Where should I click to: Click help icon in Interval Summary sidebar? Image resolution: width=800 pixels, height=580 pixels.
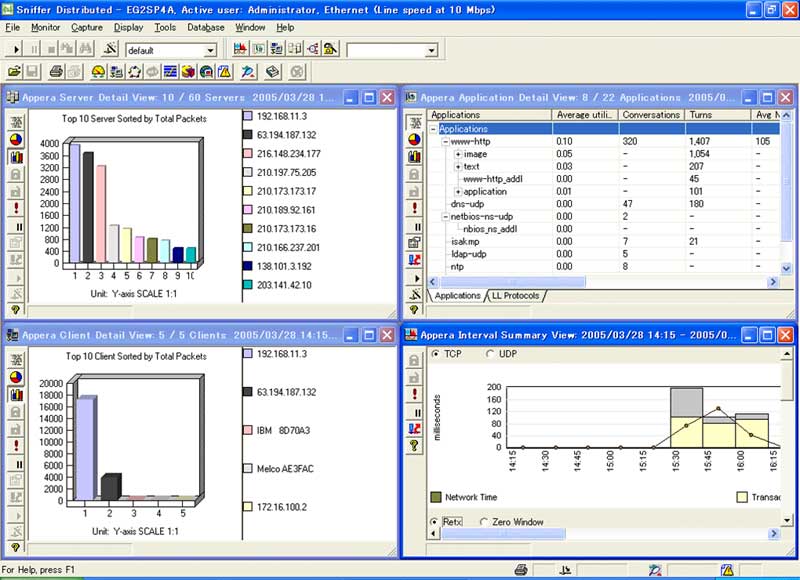(414, 447)
